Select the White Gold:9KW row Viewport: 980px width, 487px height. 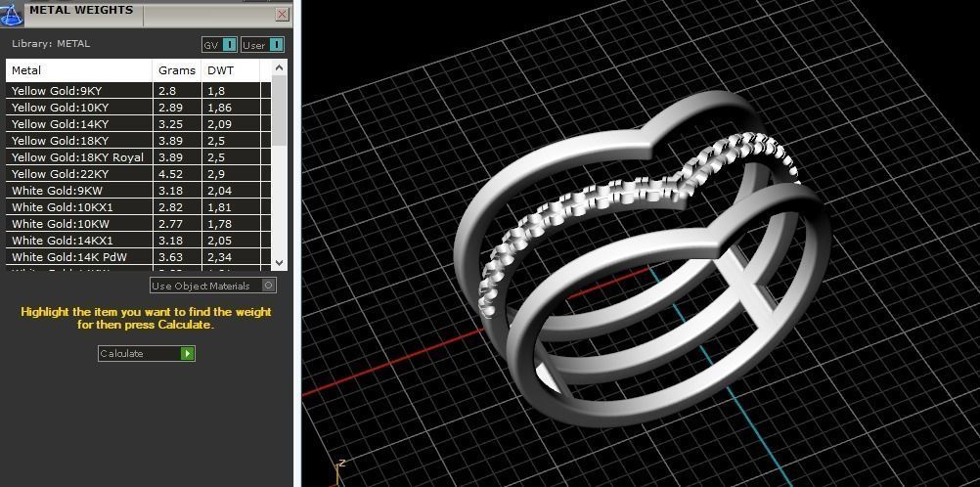point(139,190)
